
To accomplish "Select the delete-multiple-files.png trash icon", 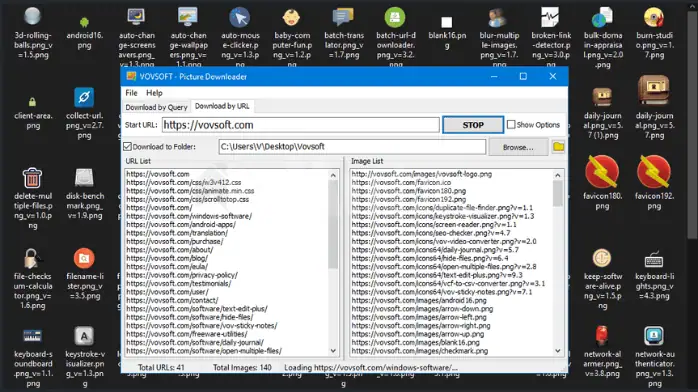I will point(32,178).
